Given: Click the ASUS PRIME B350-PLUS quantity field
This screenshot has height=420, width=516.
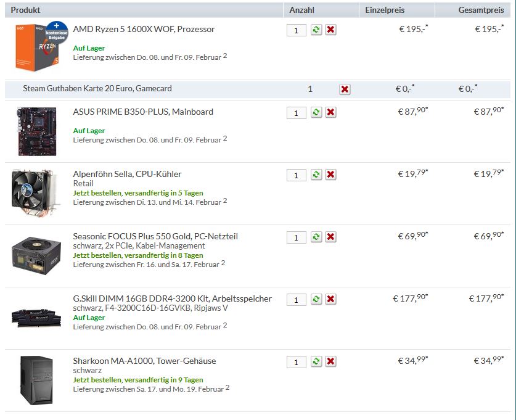Looking at the screenshot, I should pos(296,113).
